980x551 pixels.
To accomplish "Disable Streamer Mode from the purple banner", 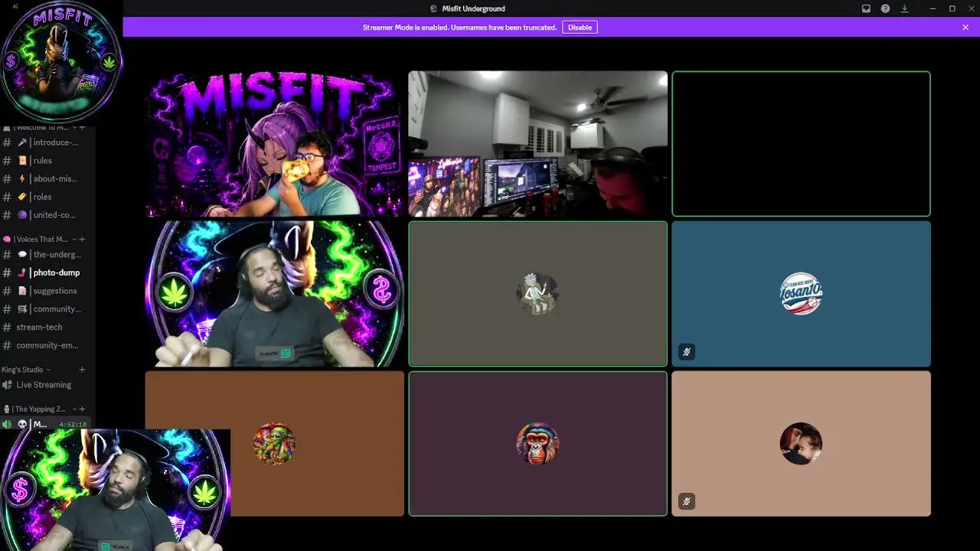I will pyautogui.click(x=580, y=28).
